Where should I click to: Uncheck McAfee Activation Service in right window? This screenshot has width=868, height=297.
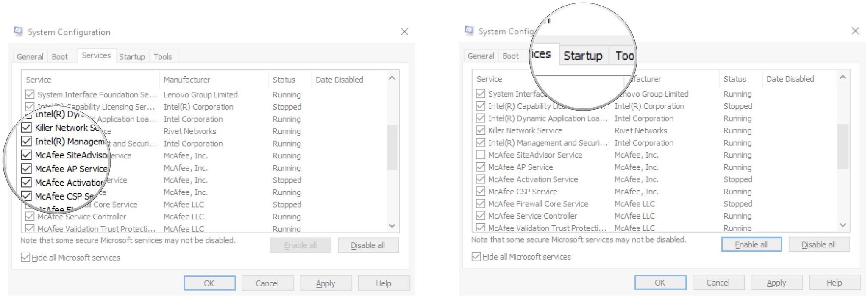(x=481, y=179)
